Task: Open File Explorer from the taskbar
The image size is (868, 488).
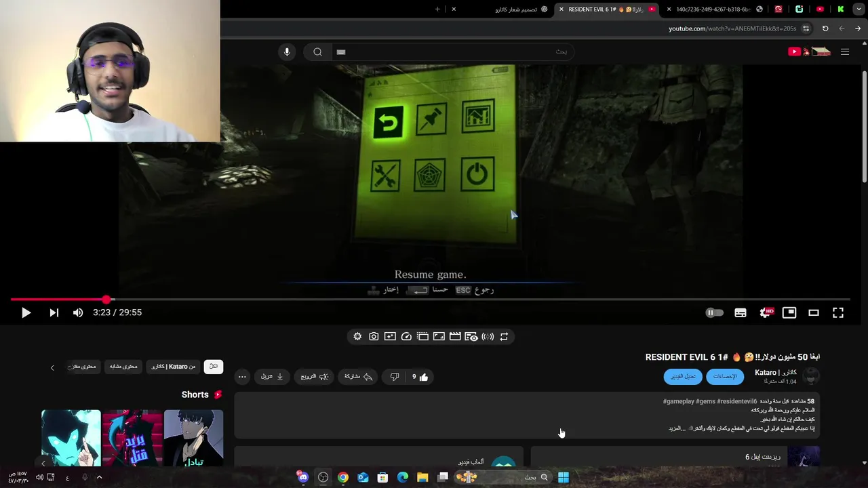Action: [x=422, y=477]
